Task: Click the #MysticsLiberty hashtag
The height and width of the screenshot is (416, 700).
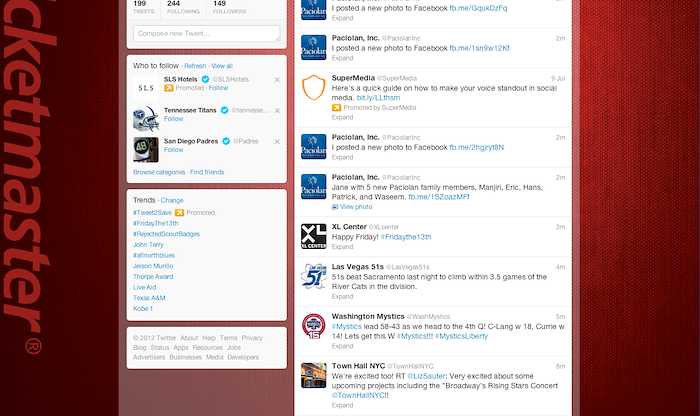Action: [x=462, y=336]
